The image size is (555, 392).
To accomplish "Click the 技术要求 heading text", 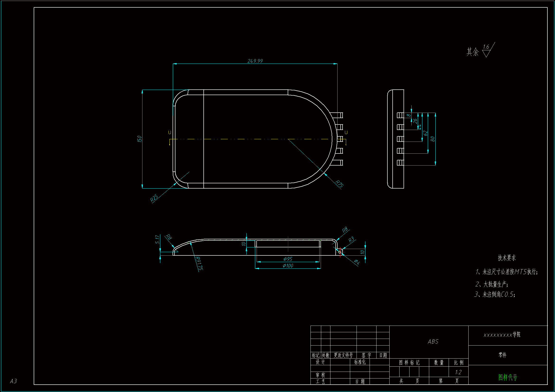I will pos(507,258).
